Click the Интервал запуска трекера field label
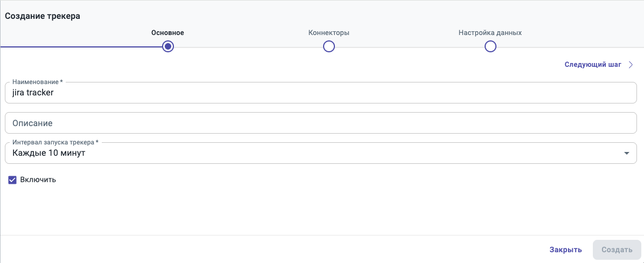The height and width of the screenshot is (263, 644). pyautogui.click(x=55, y=142)
